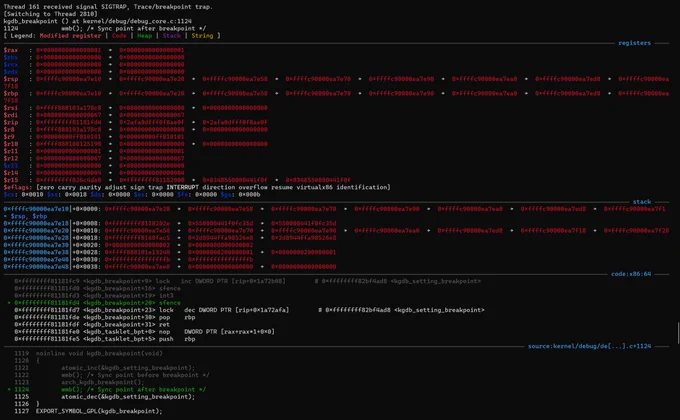This screenshot has width=680, height=420.
Task: Click source line 1119 'noinline void kgdb_breakpoint(void)'
Action: tap(99, 354)
